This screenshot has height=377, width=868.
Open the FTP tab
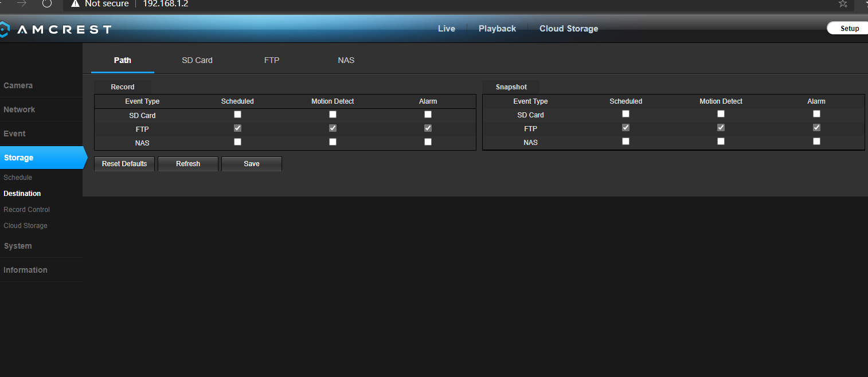272,60
